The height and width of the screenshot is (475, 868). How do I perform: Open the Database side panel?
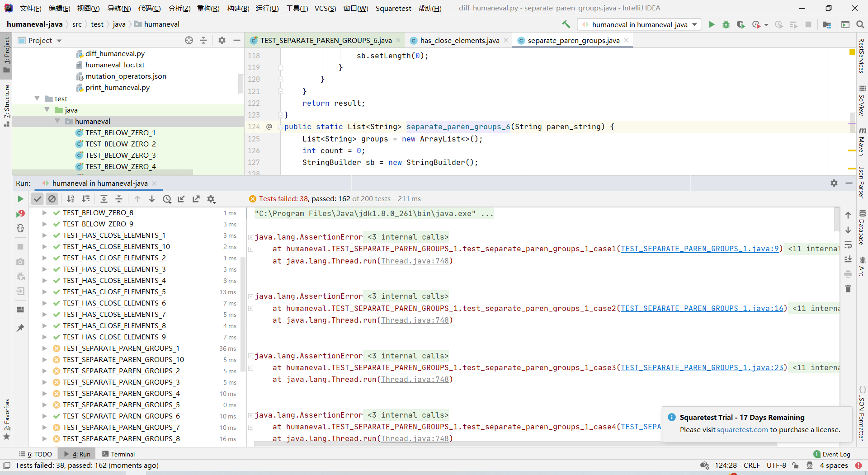pyautogui.click(x=862, y=227)
